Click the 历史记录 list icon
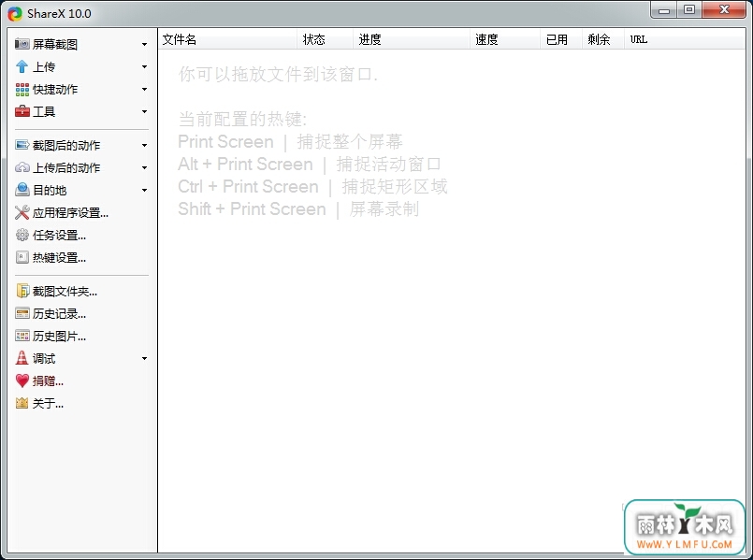 (x=22, y=314)
